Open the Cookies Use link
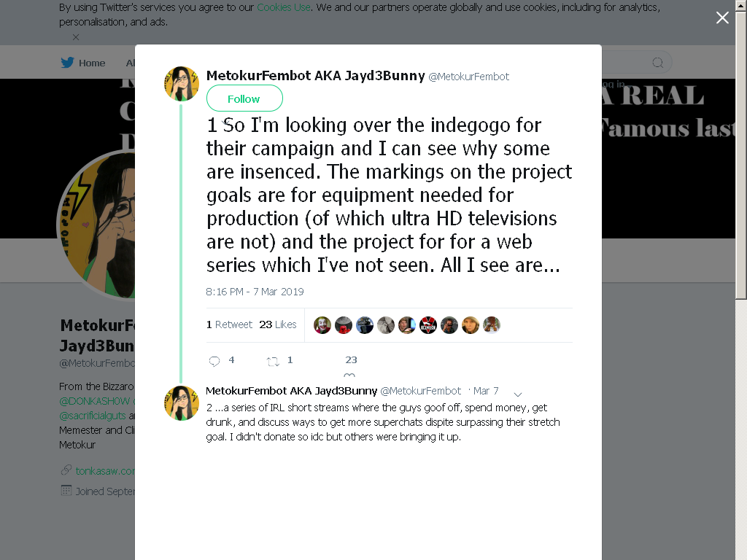Image resolution: width=747 pixels, height=560 pixels. point(284,7)
